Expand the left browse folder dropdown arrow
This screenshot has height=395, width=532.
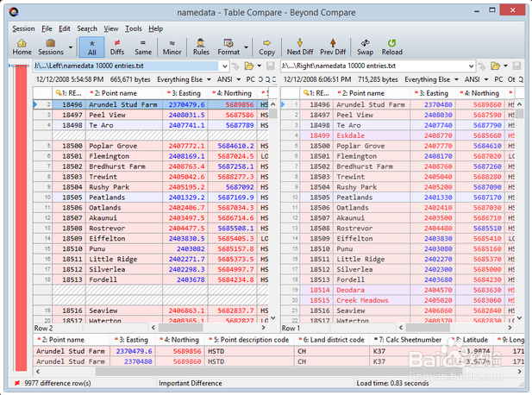point(260,66)
